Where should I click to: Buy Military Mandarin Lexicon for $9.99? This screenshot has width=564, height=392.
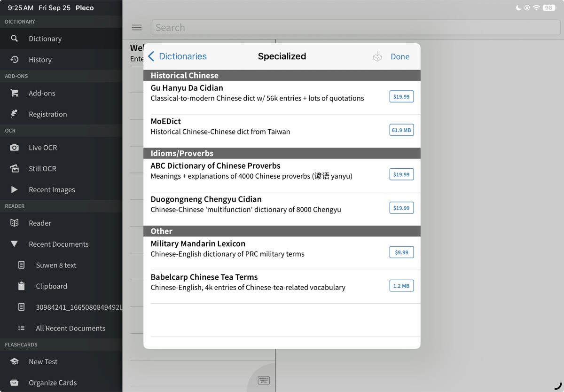(401, 252)
